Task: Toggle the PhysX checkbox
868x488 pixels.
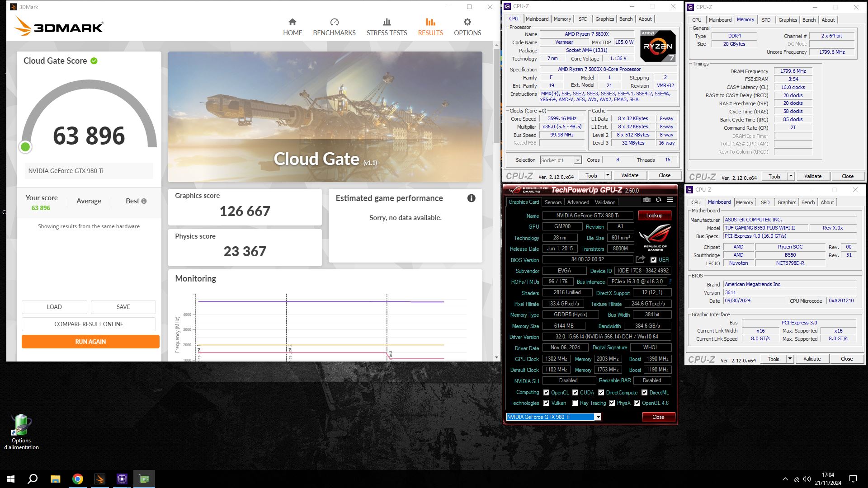Action: tap(612, 403)
